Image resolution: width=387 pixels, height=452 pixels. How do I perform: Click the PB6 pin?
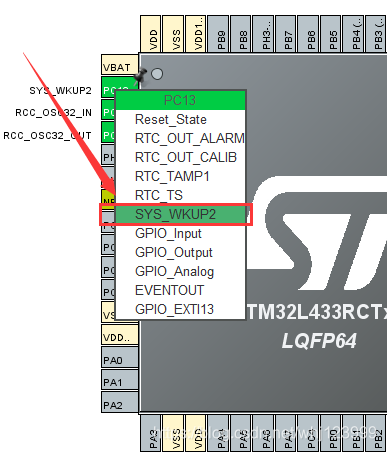click(x=308, y=34)
